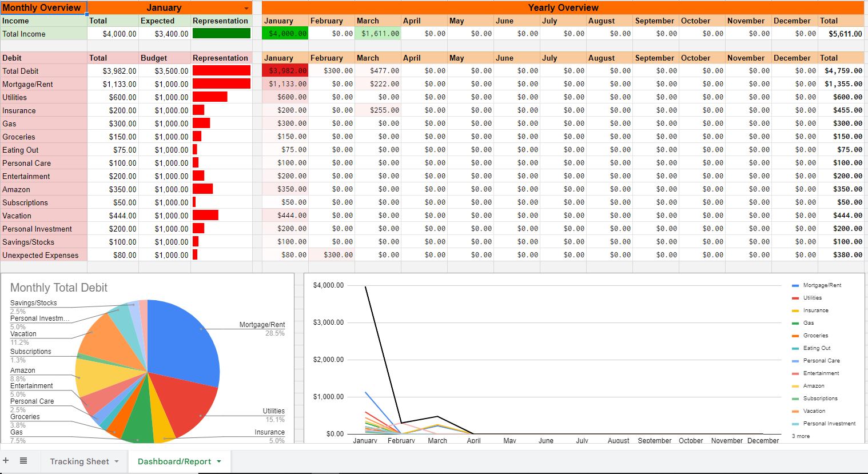Open Tracking Sheet tab dropdown arrow
This screenshot has height=474, width=868.
click(117, 461)
